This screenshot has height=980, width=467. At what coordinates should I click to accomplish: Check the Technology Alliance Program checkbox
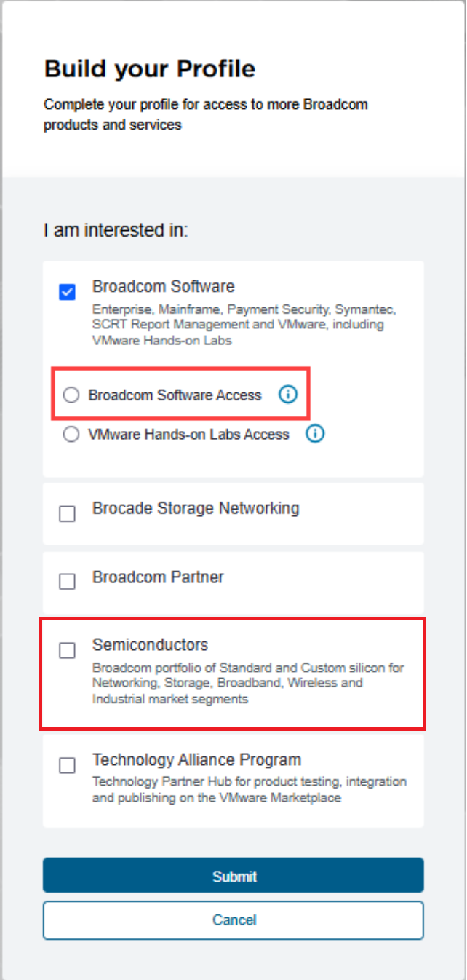(67, 766)
